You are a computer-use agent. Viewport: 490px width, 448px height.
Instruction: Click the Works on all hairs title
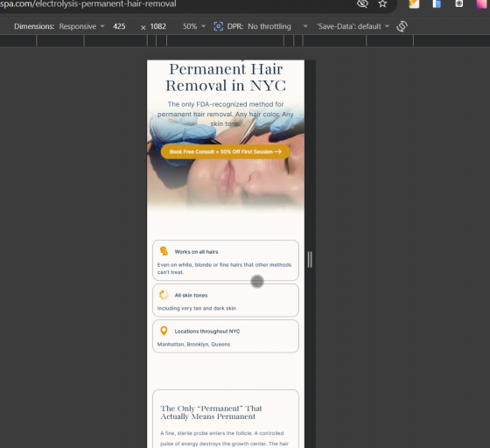pyautogui.click(x=196, y=252)
